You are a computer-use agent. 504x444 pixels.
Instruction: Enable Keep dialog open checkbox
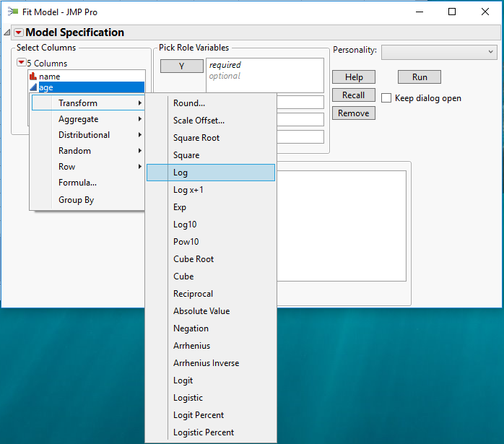point(386,98)
